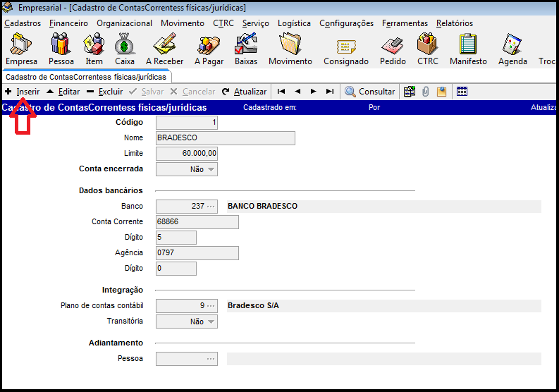Click the Conta Corrente input field
The width and height of the screenshot is (559, 392).
click(197, 222)
